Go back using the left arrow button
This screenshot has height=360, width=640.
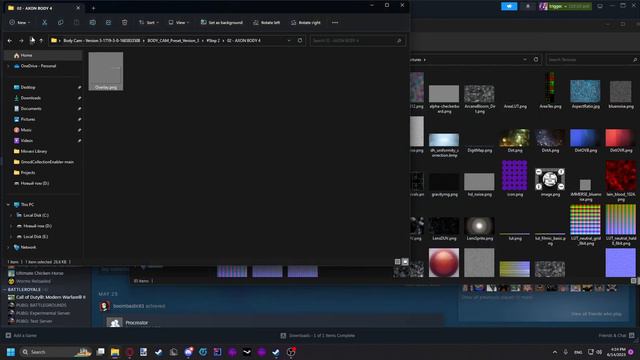[x=10, y=40]
